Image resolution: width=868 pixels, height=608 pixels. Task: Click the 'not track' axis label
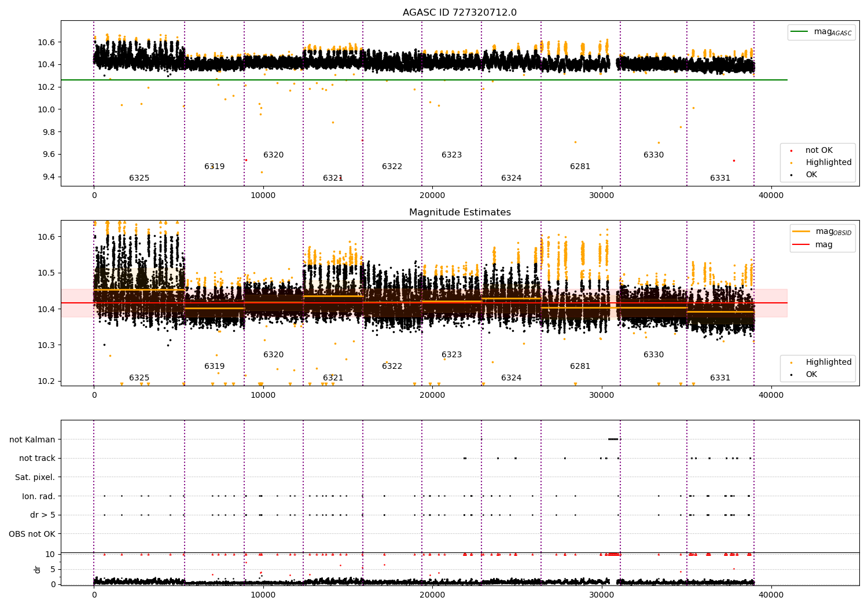[37, 458]
